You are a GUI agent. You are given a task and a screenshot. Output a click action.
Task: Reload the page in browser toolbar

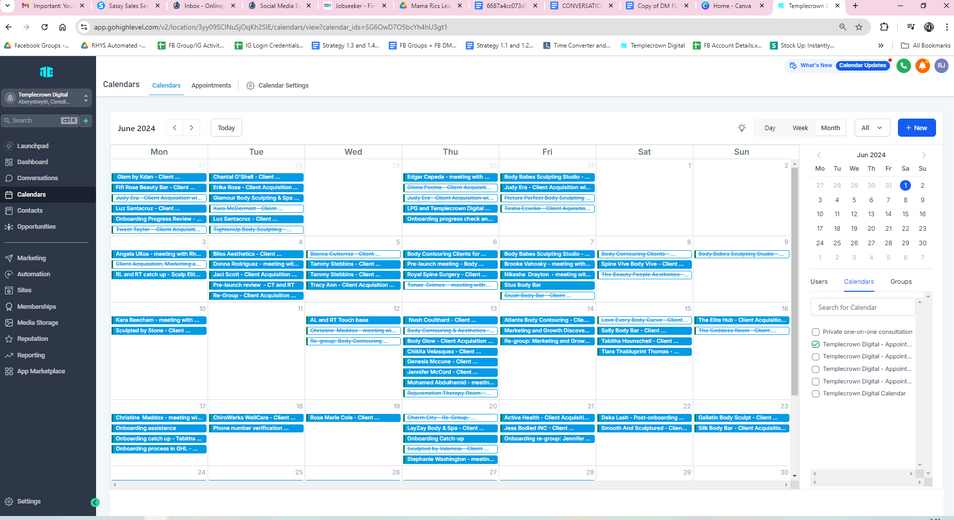(x=44, y=27)
